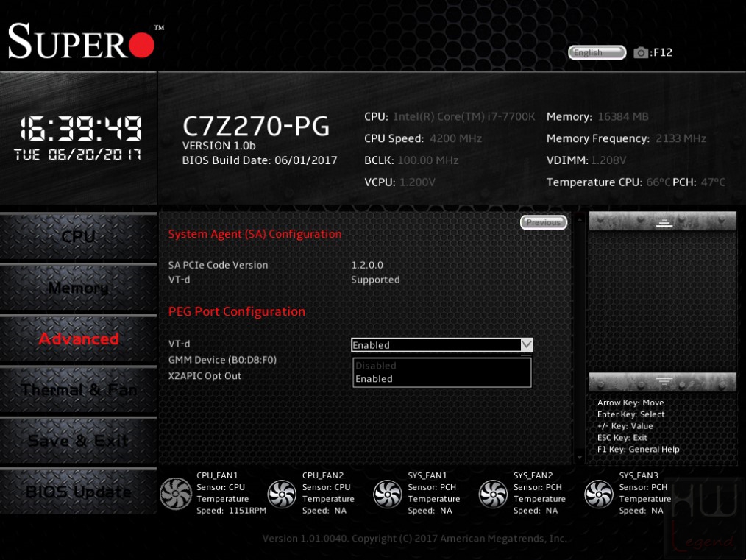Click Temperature CPU 66°C reading
Screen dimensions: 746x560
click(658, 182)
